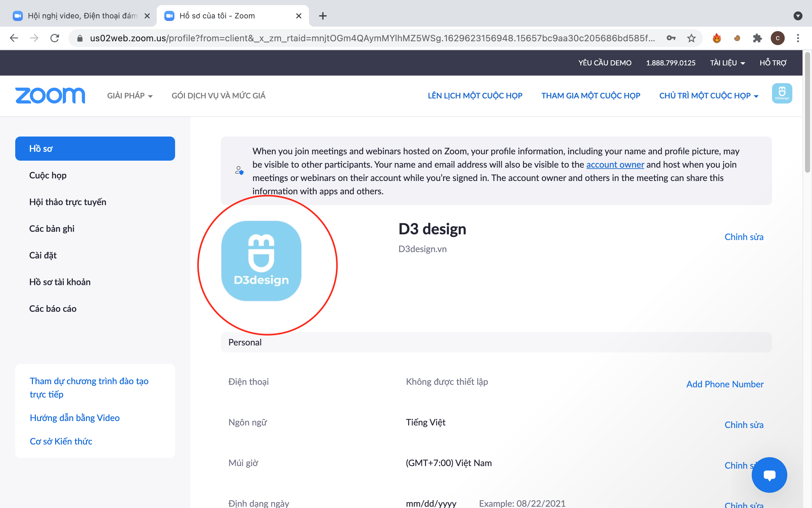
Task: Click Tham dự chương trình đào tạo link
Action: tap(89, 387)
